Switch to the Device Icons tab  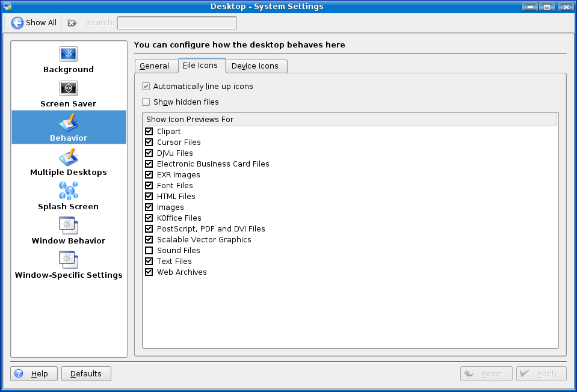[255, 66]
